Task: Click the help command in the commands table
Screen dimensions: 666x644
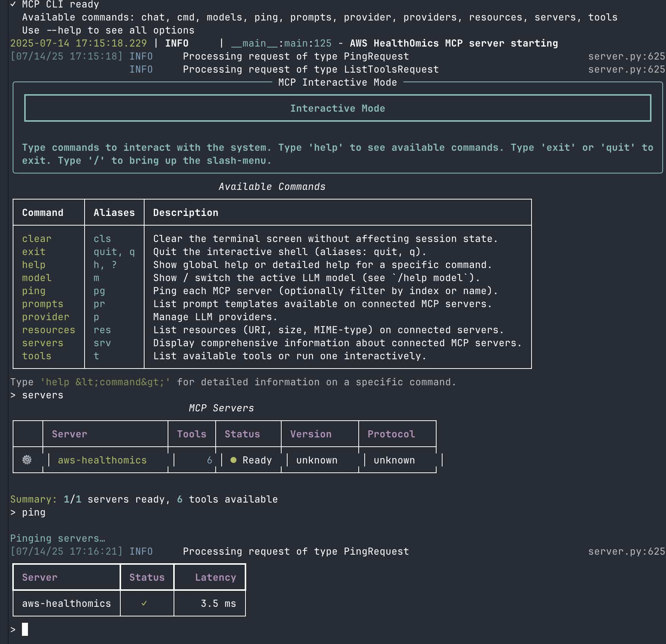Action: (x=33, y=265)
